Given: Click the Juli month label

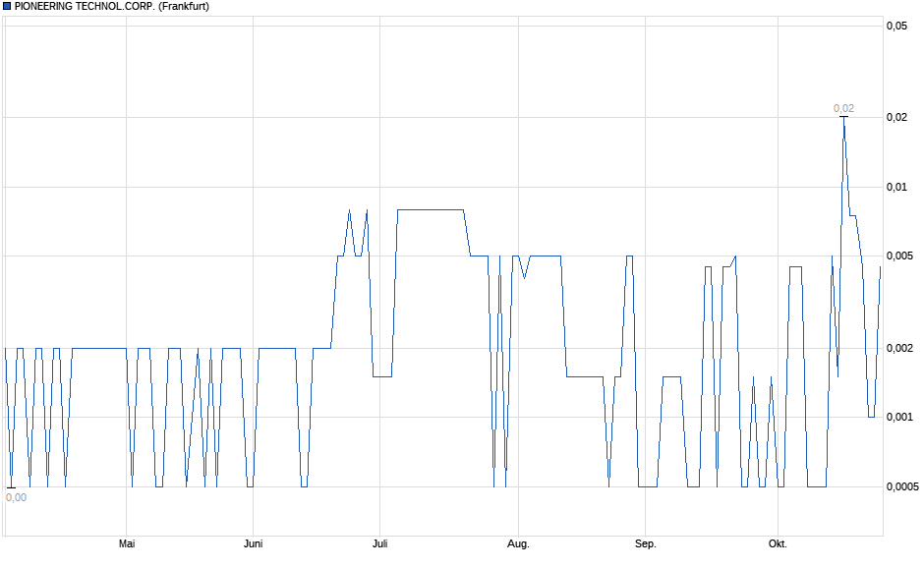Looking at the screenshot, I should click(380, 543).
